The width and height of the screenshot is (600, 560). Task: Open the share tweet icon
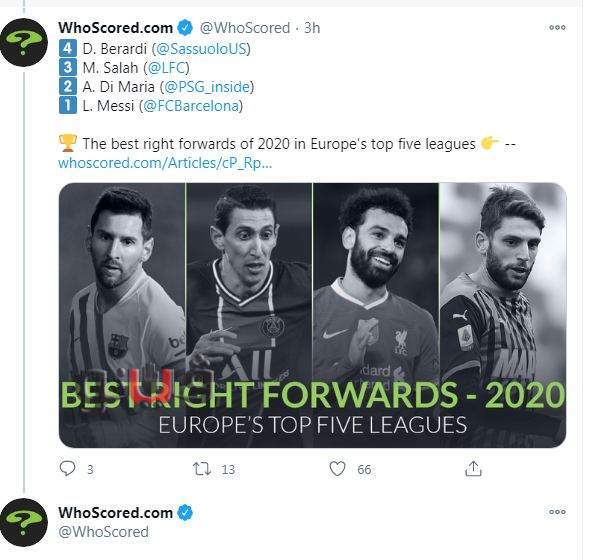click(x=473, y=469)
